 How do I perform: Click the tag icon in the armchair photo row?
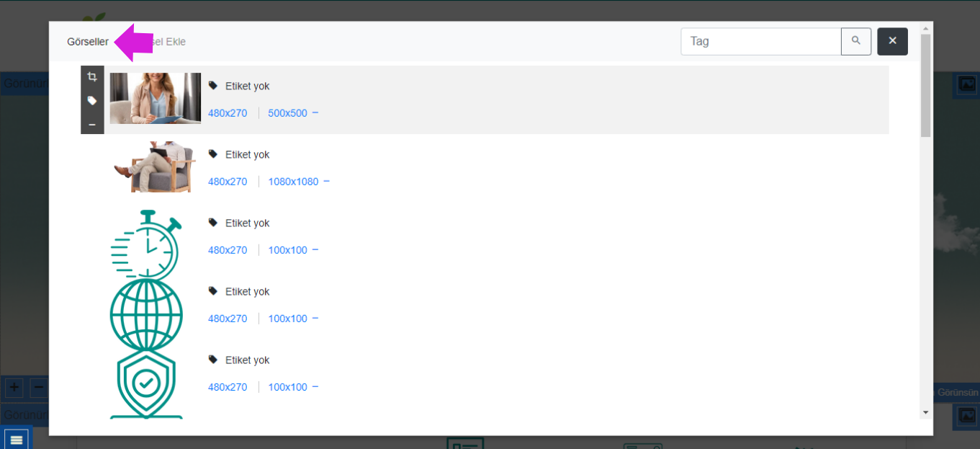[213, 154]
